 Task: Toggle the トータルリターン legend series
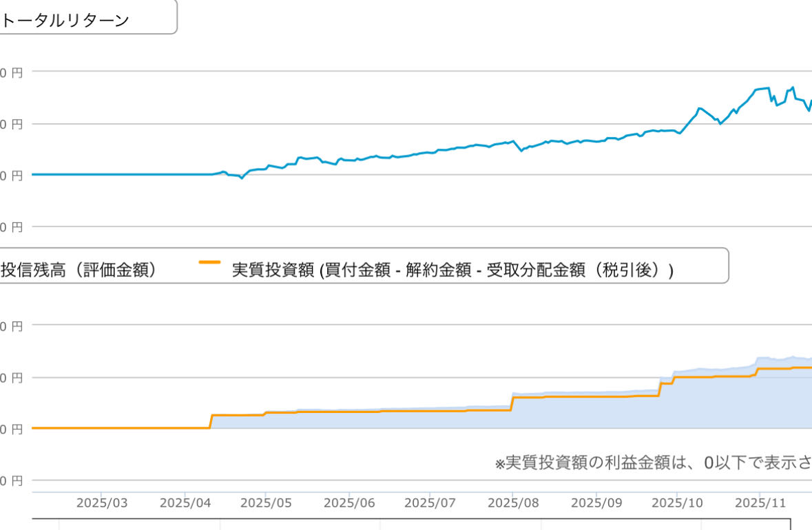coord(65,21)
